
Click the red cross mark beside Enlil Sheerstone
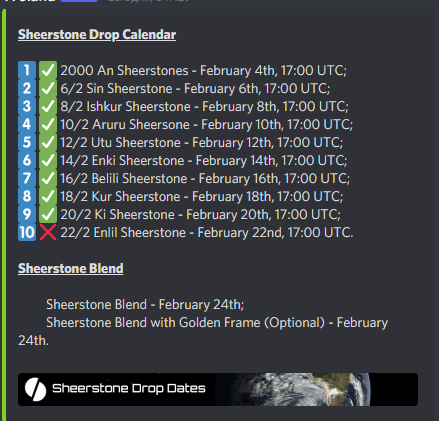coord(48,232)
